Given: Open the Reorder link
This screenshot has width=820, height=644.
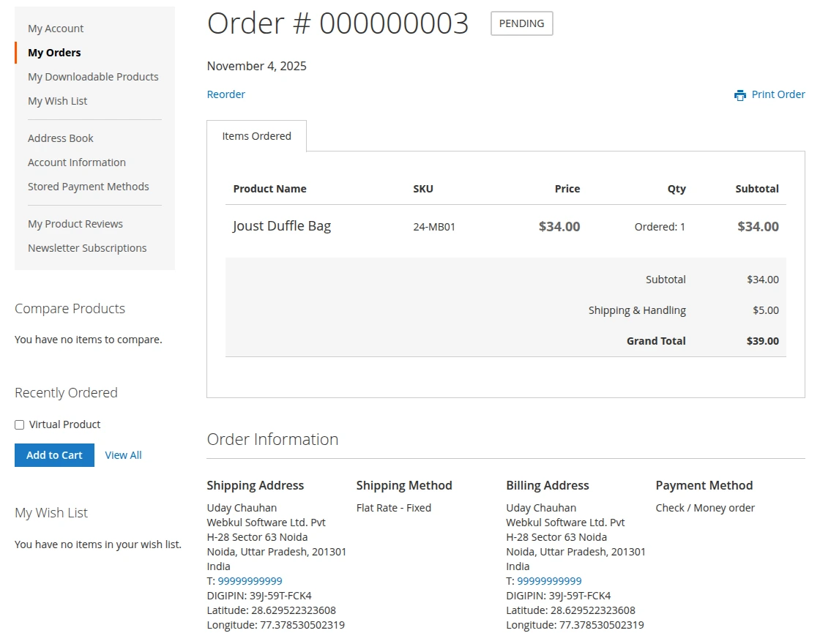Looking at the screenshot, I should coord(225,94).
